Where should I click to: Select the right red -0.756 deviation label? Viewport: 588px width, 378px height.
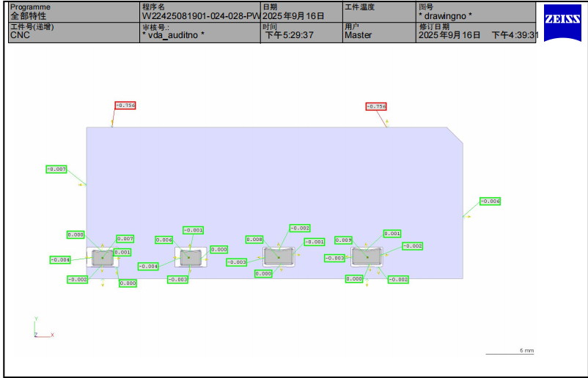pyautogui.click(x=376, y=107)
